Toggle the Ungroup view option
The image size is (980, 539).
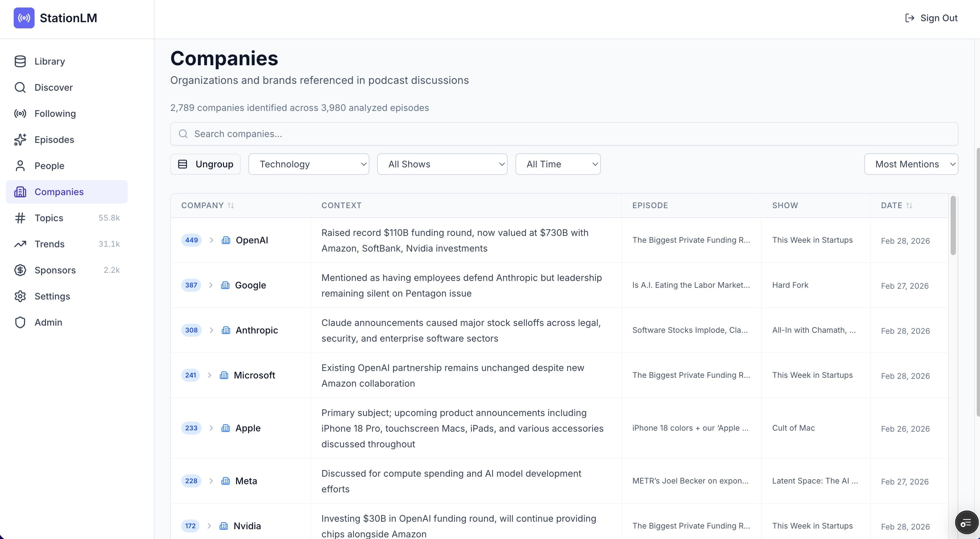[x=205, y=164]
